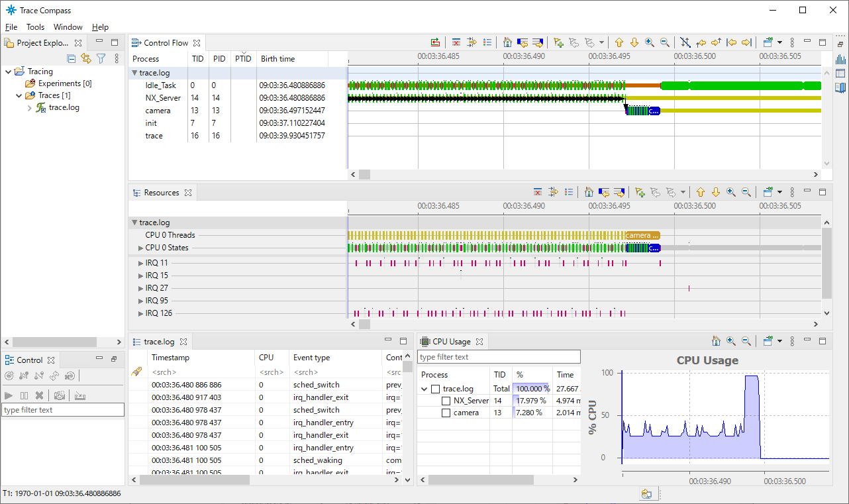Screen dimensions: 849x504
Task: Check the NX_Server checkbox in CPU Usage
Action: pyautogui.click(x=447, y=401)
